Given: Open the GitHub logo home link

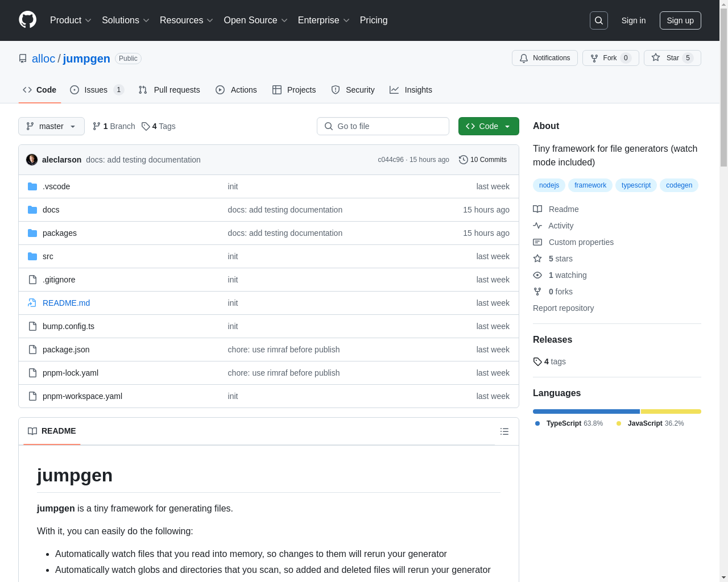Looking at the screenshot, I should pyautogui.click(x=28, y=20).
